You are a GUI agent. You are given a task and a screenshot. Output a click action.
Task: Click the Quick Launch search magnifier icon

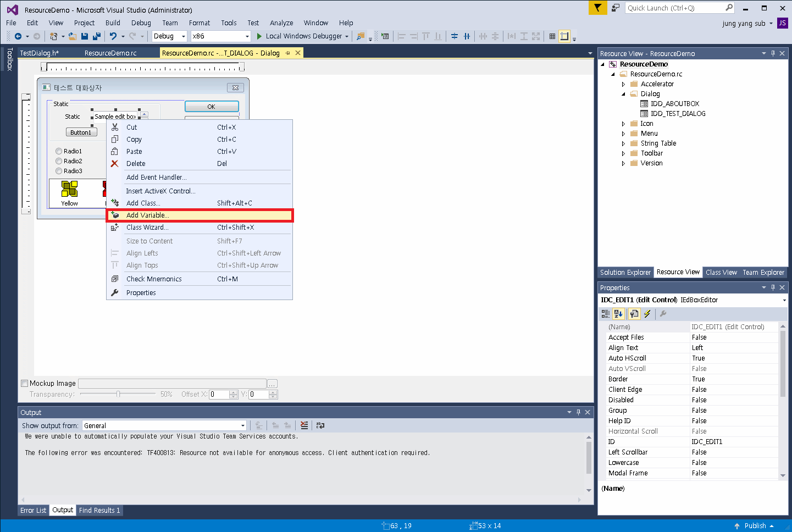729,8
